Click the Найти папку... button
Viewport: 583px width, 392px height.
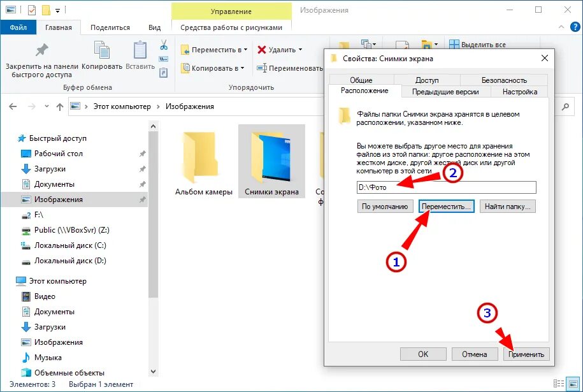point(508,207)
